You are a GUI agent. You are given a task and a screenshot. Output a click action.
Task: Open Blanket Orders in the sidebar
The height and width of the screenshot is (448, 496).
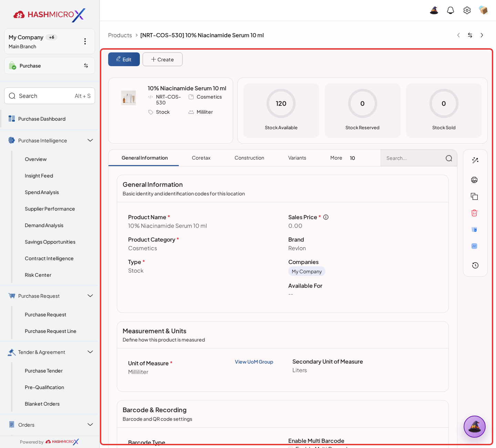[42, 404]
